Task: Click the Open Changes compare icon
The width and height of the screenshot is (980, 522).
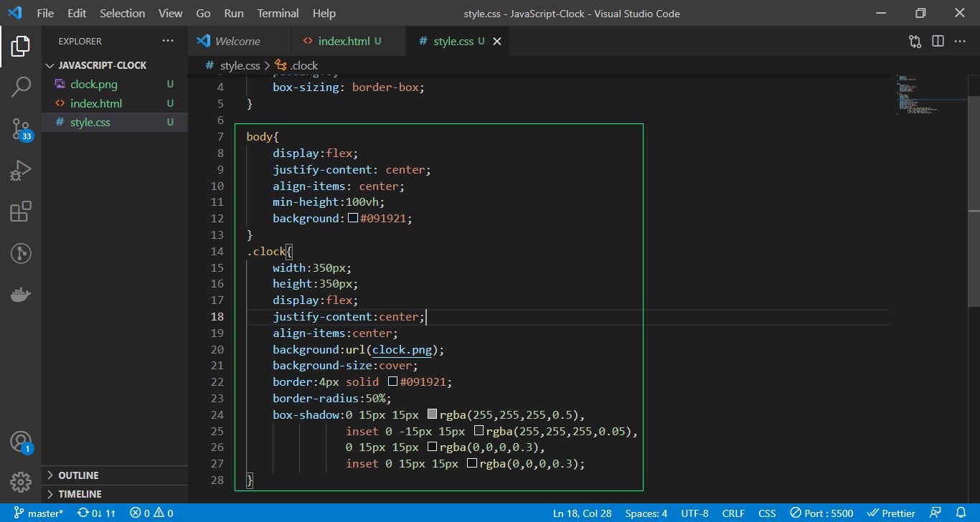Action: coord(915,41)
